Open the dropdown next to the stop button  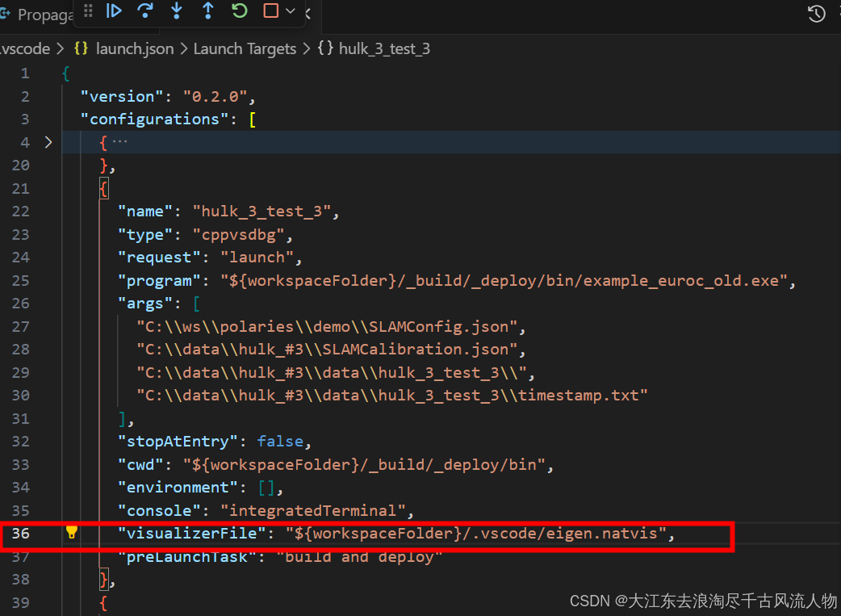point(291,10)
